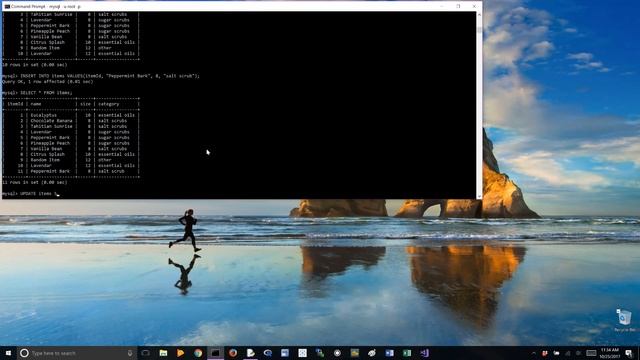Click the 'INSERT INTO items VALUES' command line
The height and width of the screenshot is (360, 640).
[101, 76]
